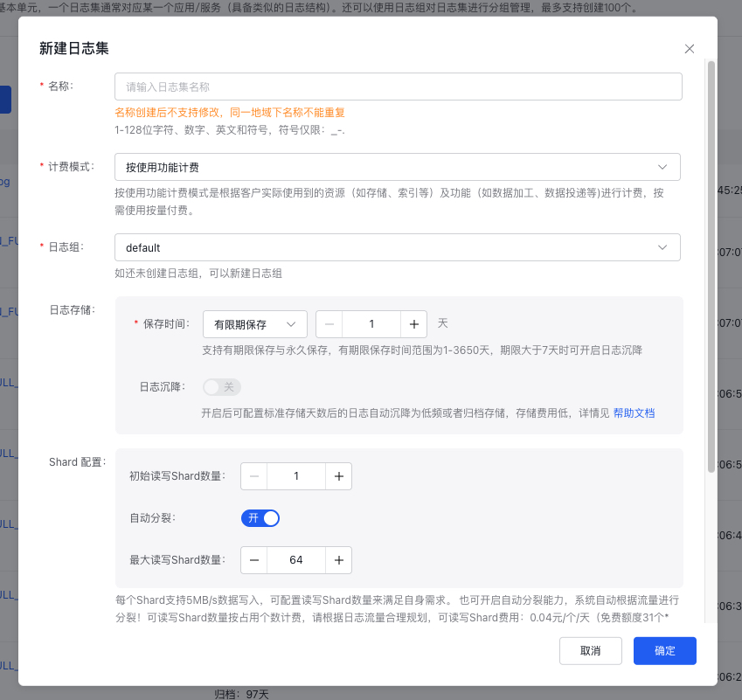
Task: Decrease the 初始读写Shard数量 value
Action: 254,476
